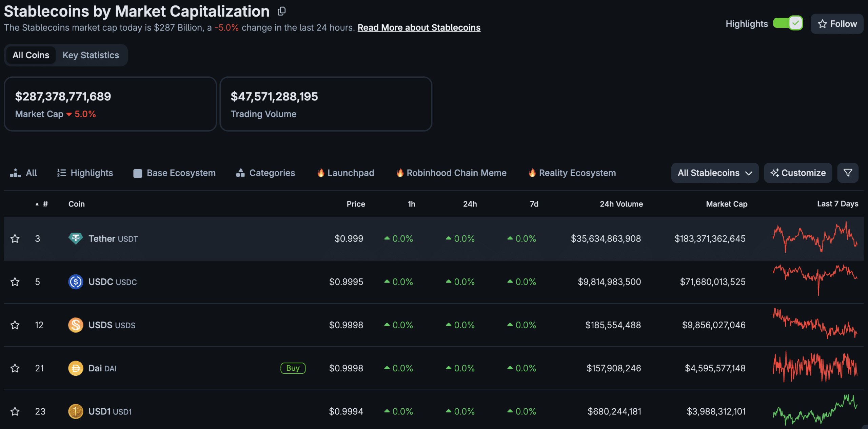Viewport: 868px width, 429px height.
Task: Click the Buy button for Dai
Action: 293,368
